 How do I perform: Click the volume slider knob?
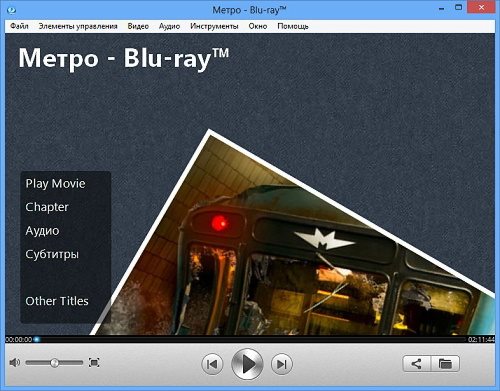[55, 363]
